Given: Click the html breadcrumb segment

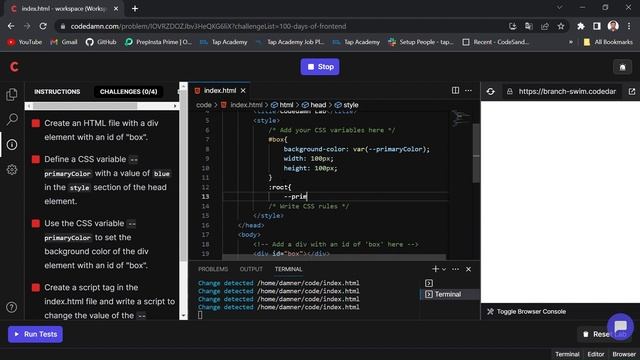Looking at the screenshot, I should 286,105.
